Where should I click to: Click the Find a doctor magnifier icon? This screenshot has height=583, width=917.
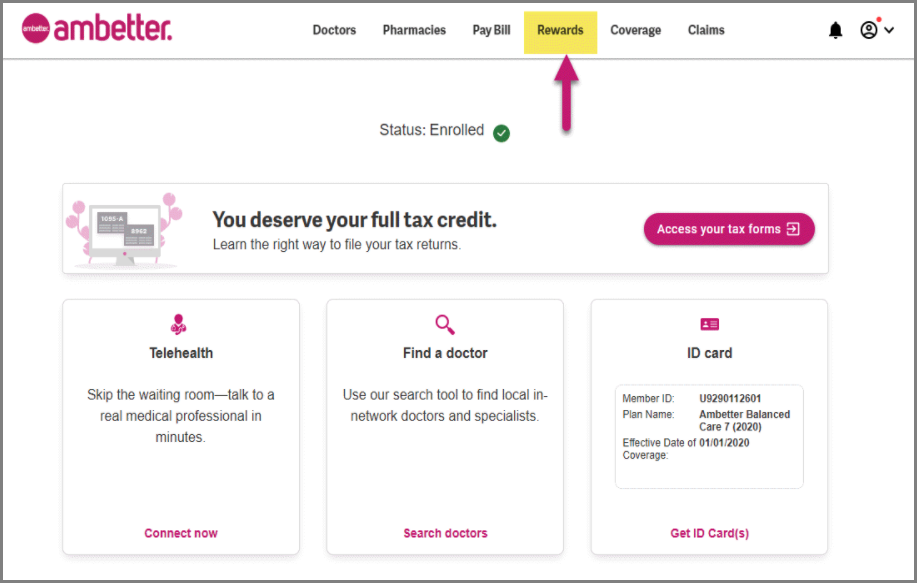(444, 323)
